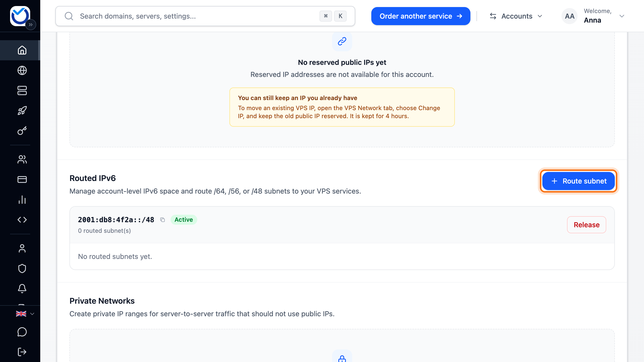Viewport: 644px width, 362px height.
Task: Click Order another service button
Action: pyautogui.click(x=421, y=16)
